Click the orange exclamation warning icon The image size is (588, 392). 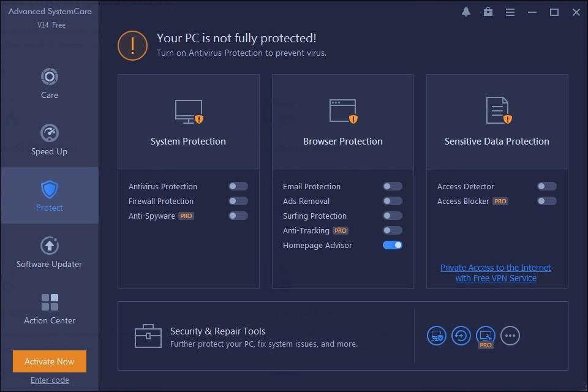point(132,46)
